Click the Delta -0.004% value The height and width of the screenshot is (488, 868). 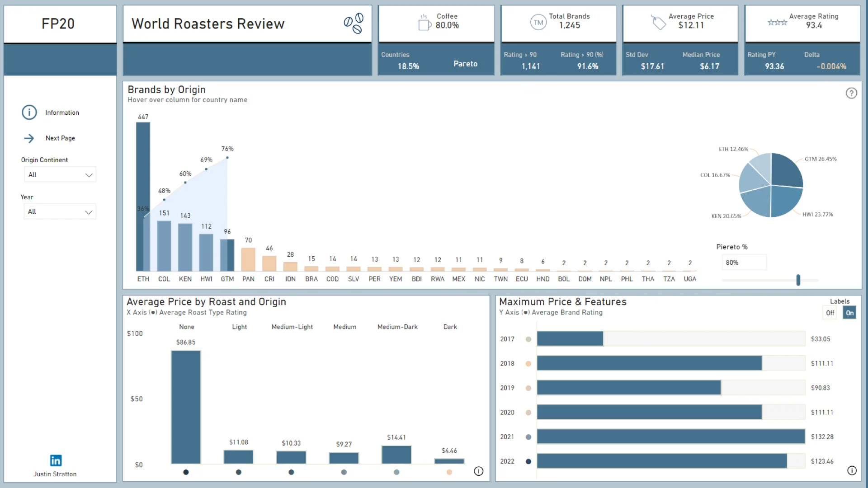tap(831, 66)
